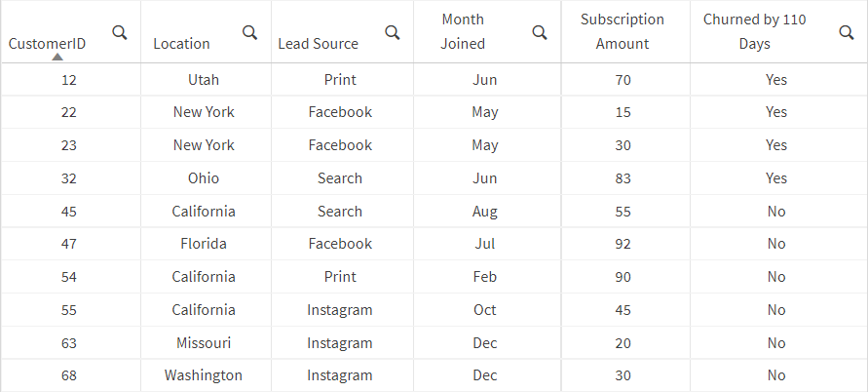Viewport: 868px width, 392px height.
Task: Open search for Month Joined column
Action: click(539, 32)
